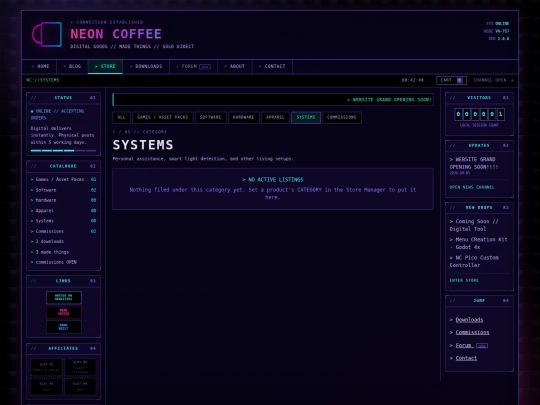Open the WEBSITE GRAND OPENING SOON update

click(x=474, y=163)
